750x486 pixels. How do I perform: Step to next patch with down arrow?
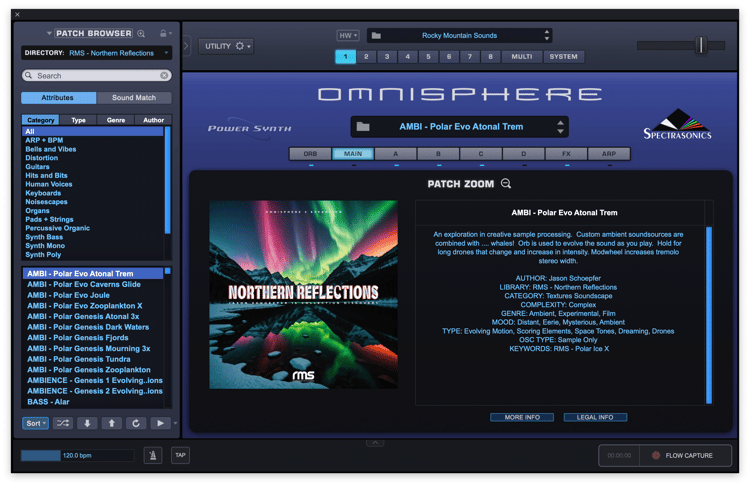[88, 423]
